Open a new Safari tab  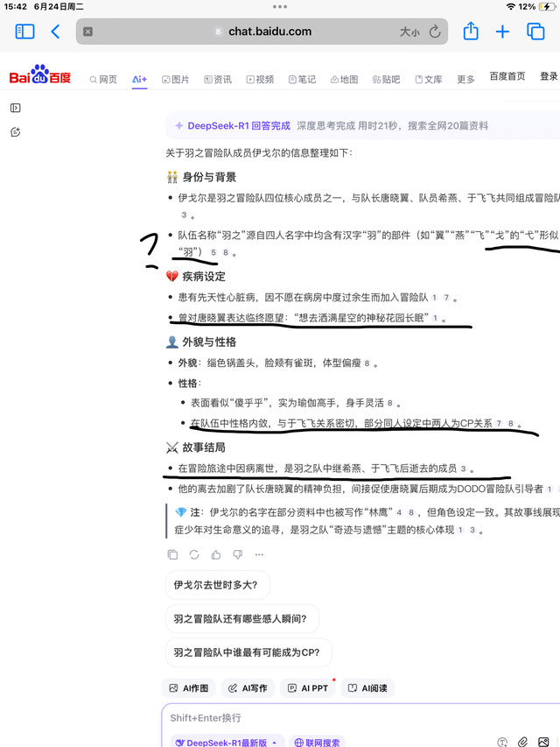click(x=502, y=32)
